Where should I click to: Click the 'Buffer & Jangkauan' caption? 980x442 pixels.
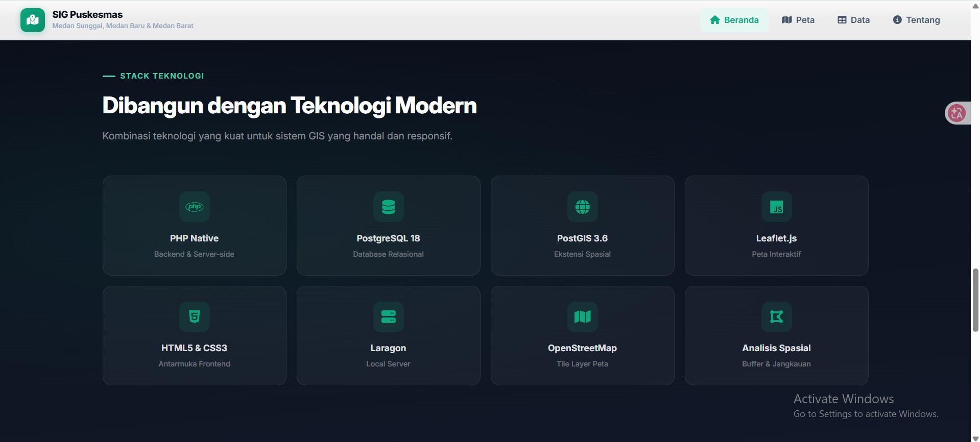(776, 364)
